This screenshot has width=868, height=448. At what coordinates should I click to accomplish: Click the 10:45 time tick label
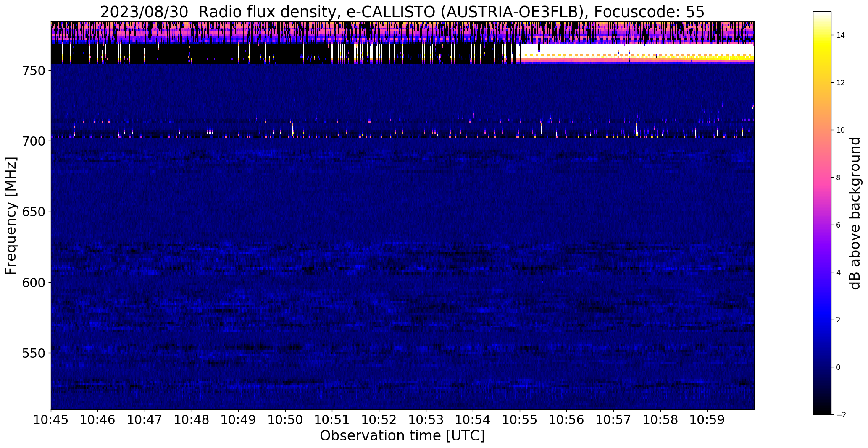(x=51, y=419)
